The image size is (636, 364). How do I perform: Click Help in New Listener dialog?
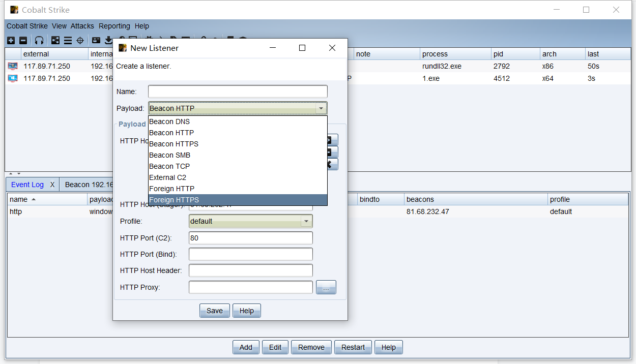[x=247, y=311]
